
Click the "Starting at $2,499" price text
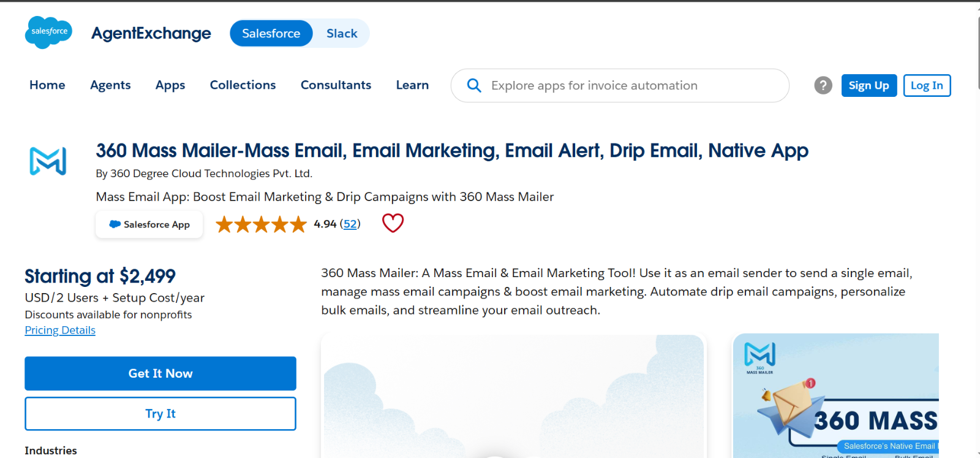pos(100,276)
